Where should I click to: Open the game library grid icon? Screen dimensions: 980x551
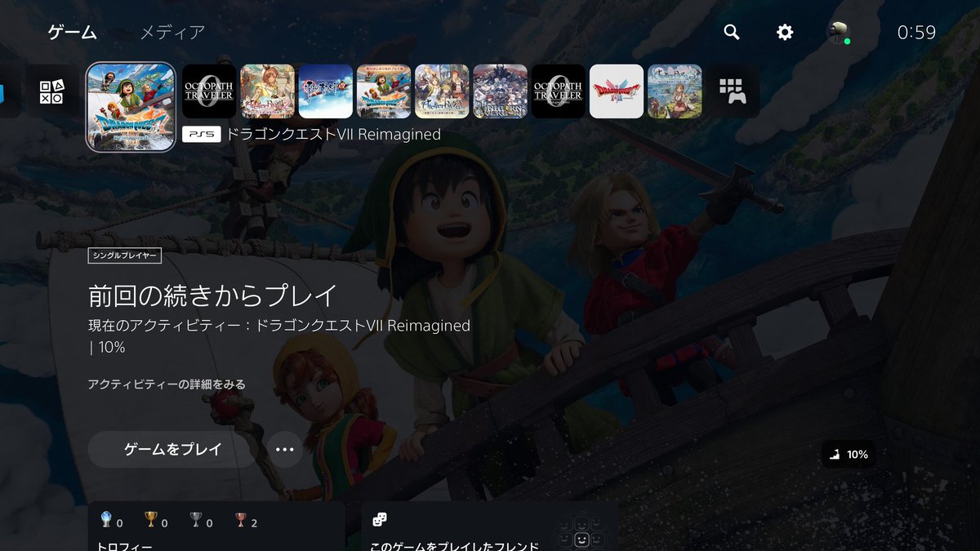733,90
